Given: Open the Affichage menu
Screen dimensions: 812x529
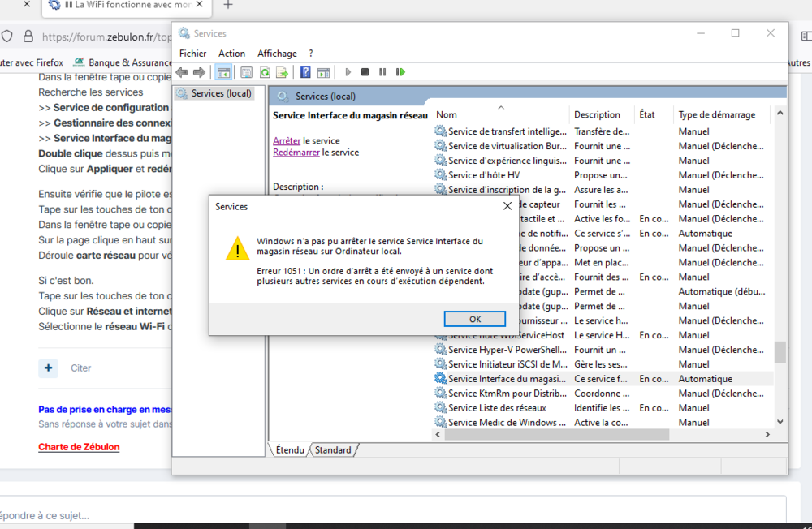Looking at the screenshot, I should 277,54.
